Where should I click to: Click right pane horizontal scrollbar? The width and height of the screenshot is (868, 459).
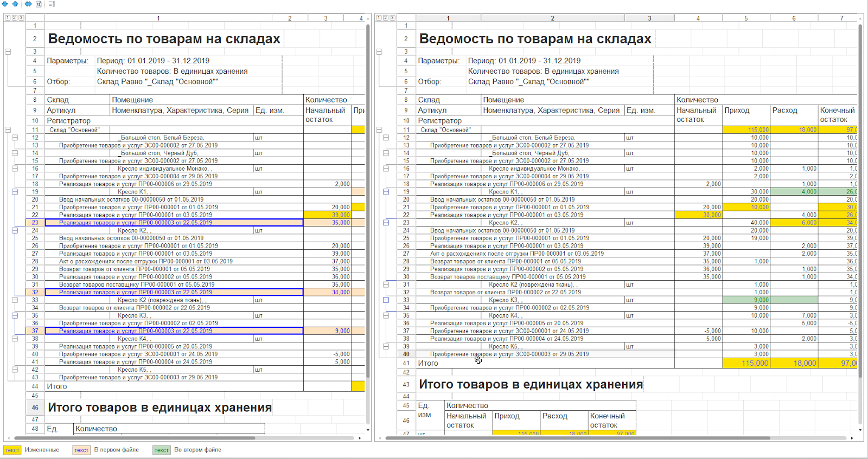coord(577,438)
